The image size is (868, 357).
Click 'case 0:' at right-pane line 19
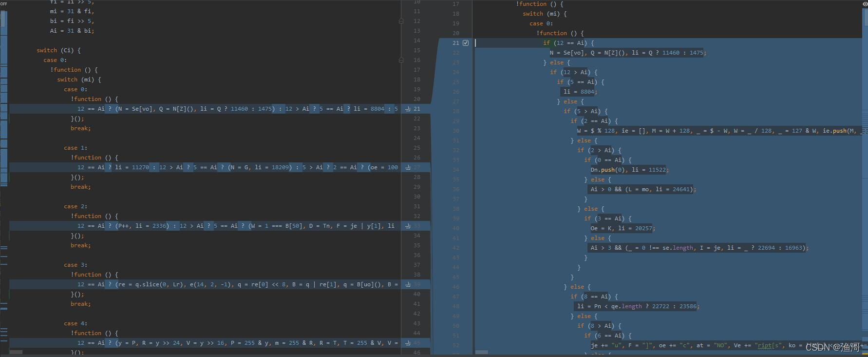(x=541, y=23)
